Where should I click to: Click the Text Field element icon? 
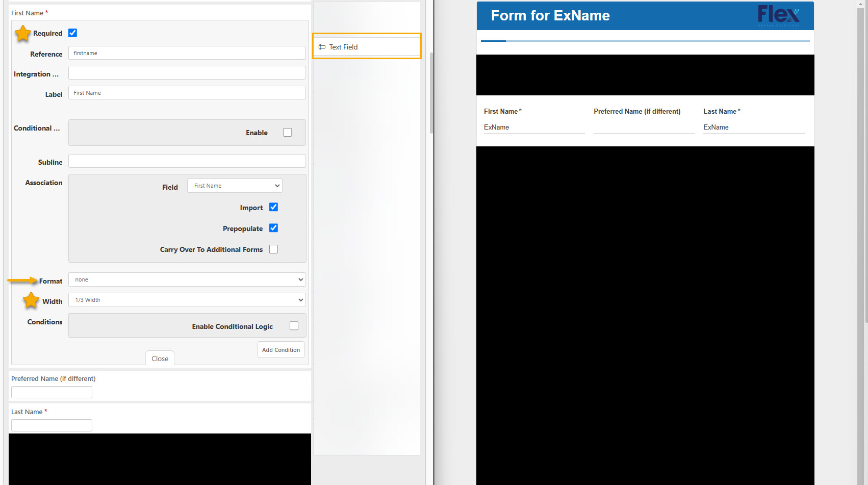click(x=322, y=47)
